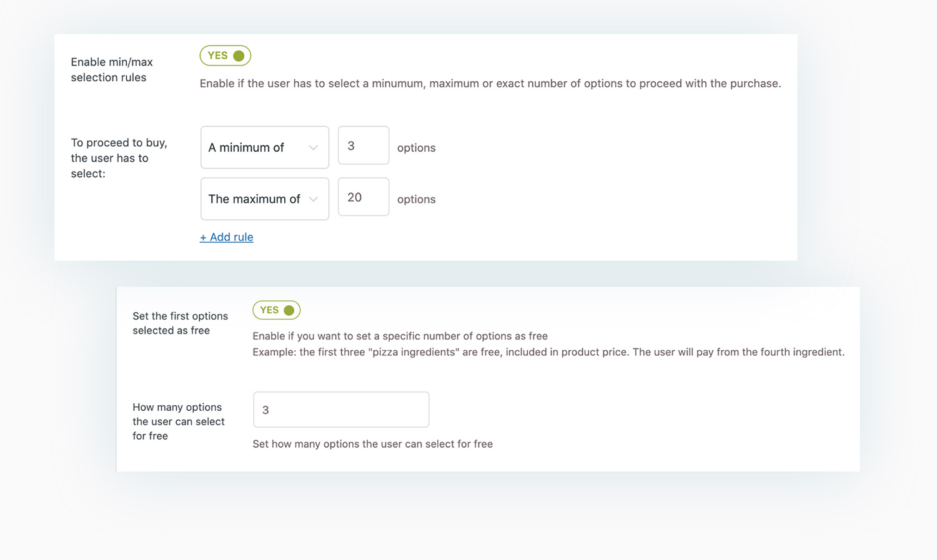The image size is (937, 560).
Task: Click the "Set the first options selected as free" label
Action: (x=180, y=323)
